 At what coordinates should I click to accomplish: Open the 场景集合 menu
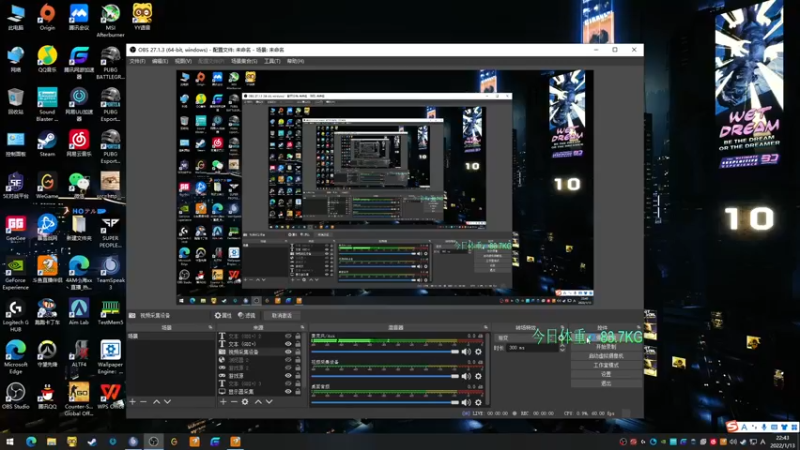(x=244, y=61)
